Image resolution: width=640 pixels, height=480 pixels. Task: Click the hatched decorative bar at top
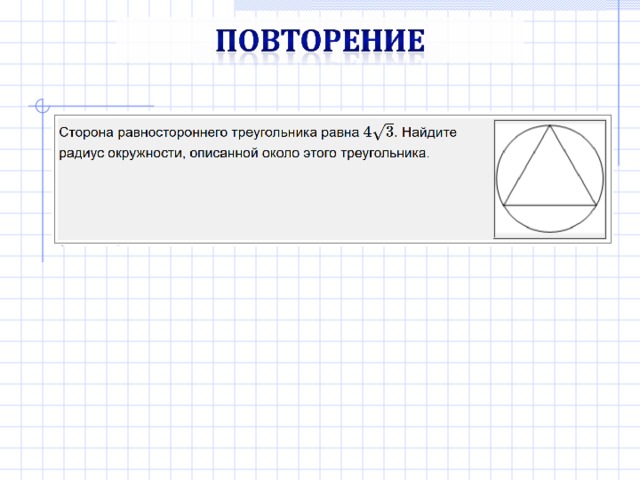(x=437, y=5)
